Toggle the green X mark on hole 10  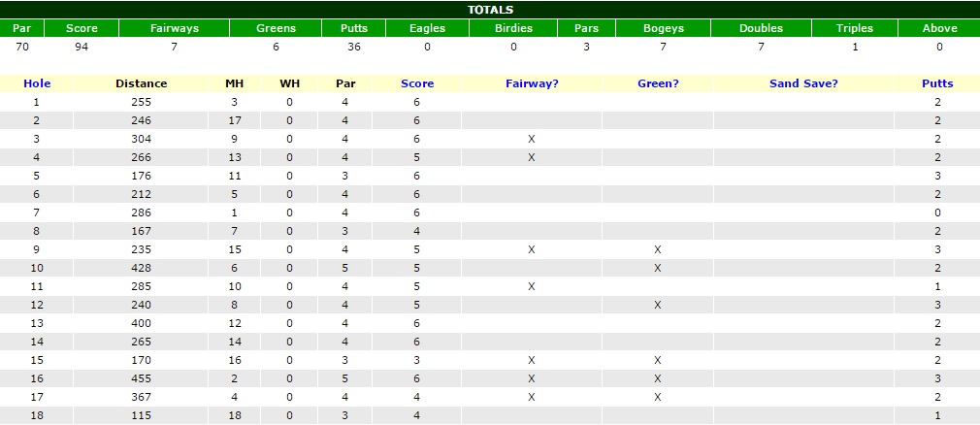coord(658,268)
